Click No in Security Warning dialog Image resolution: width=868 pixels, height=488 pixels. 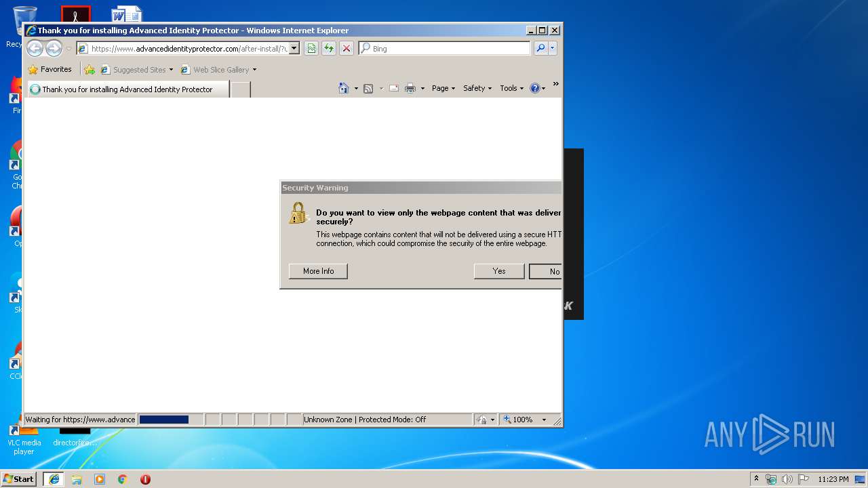[x=546, y=271]
